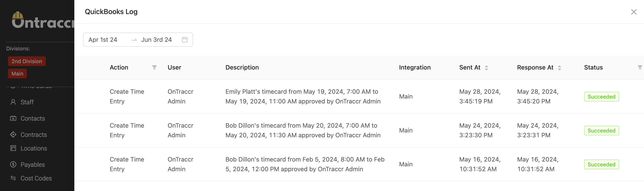Click the Payables dollar icon
This screenshot has height=191, width=644.
[13, 165]
